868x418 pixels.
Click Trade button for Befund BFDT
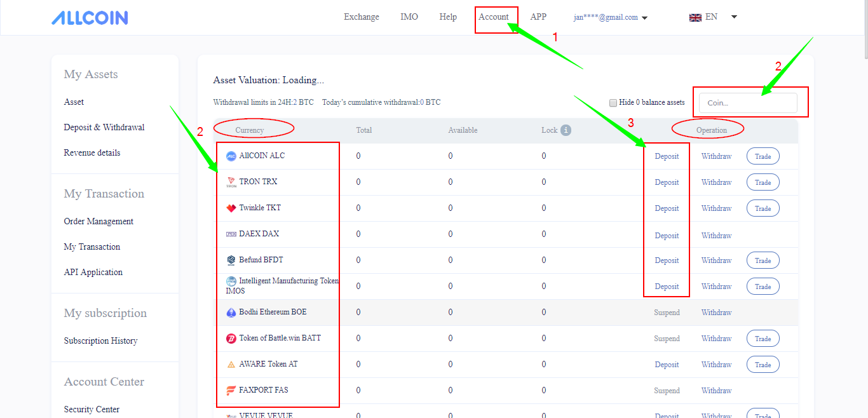click(x=763, y=260)
